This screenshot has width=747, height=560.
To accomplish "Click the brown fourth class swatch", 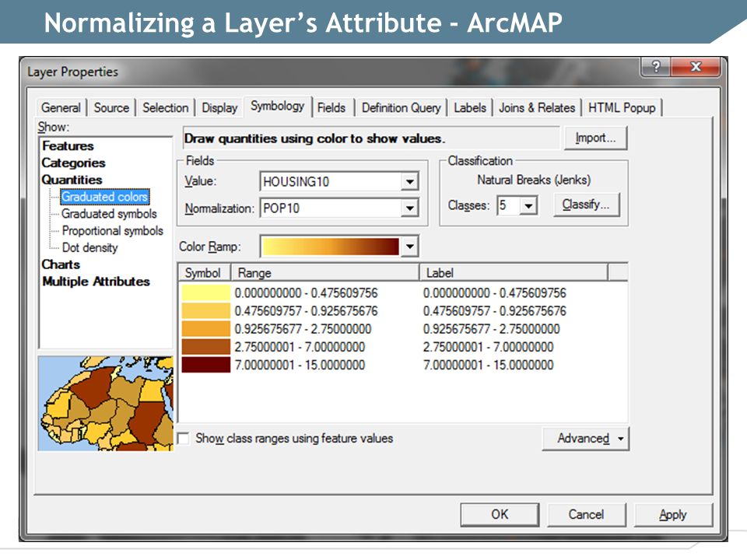I will point(205,347).
